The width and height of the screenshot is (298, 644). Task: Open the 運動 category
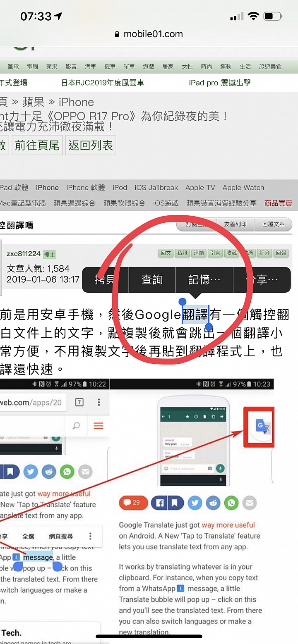(x=226, y=67)
